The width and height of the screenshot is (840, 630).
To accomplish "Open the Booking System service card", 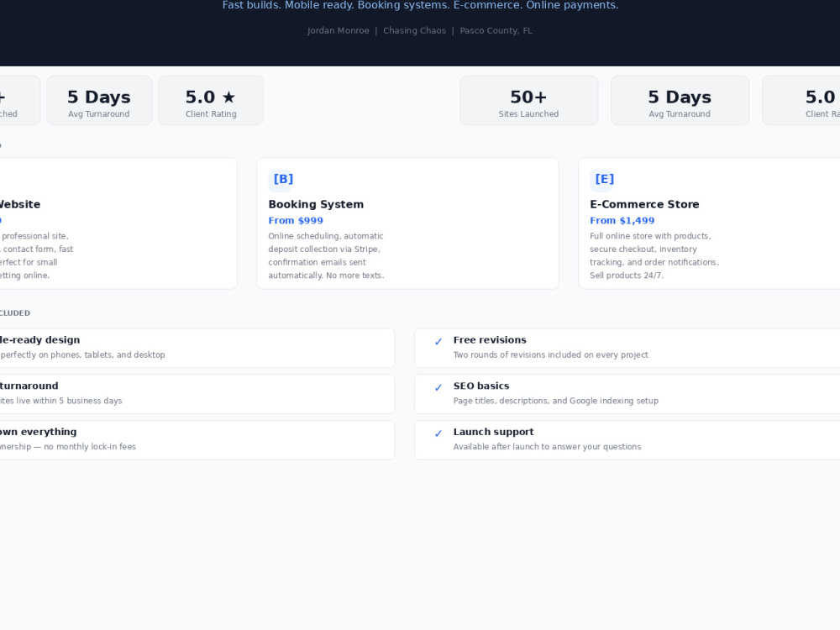I will (x=407, y=223).
